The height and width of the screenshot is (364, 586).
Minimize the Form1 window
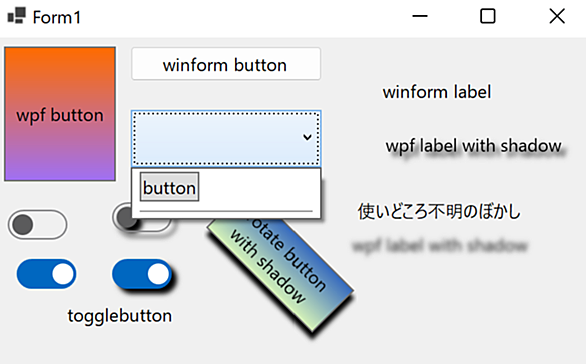(420, 16)
